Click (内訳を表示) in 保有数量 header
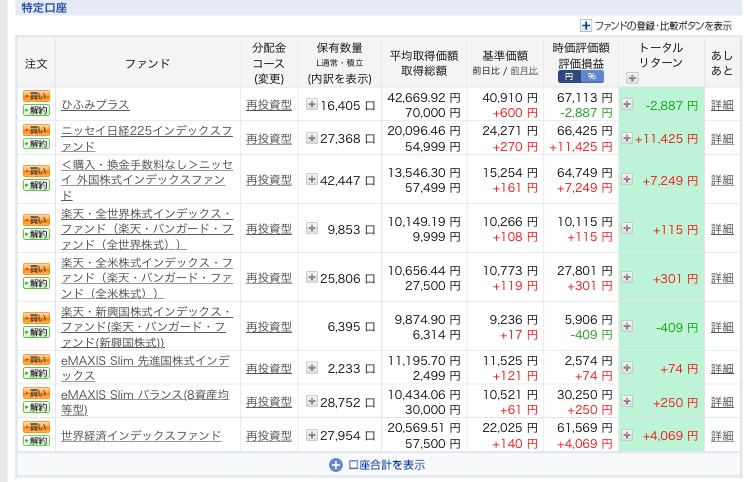This screenshot has width=750, height=482. tap(340, 78)
